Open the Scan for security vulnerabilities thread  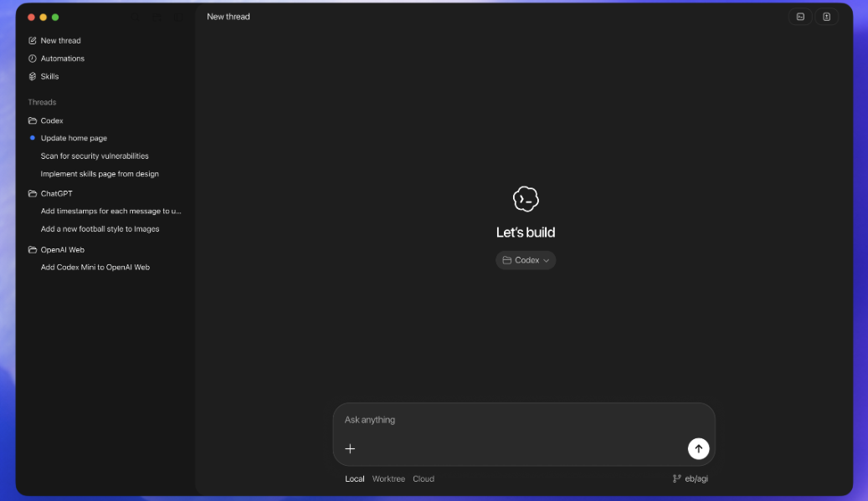(x=95, y=156)
